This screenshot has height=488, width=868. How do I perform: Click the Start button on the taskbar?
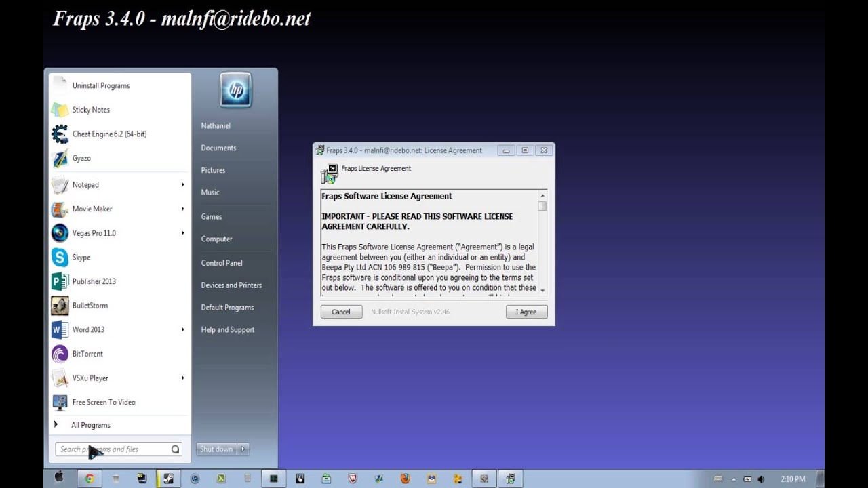tap(59, 478)
